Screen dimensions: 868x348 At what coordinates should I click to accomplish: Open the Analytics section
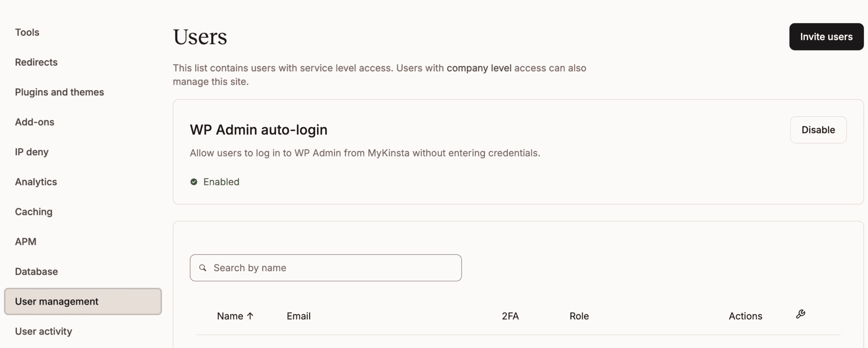pyautogui.click(x=36, y=182)
